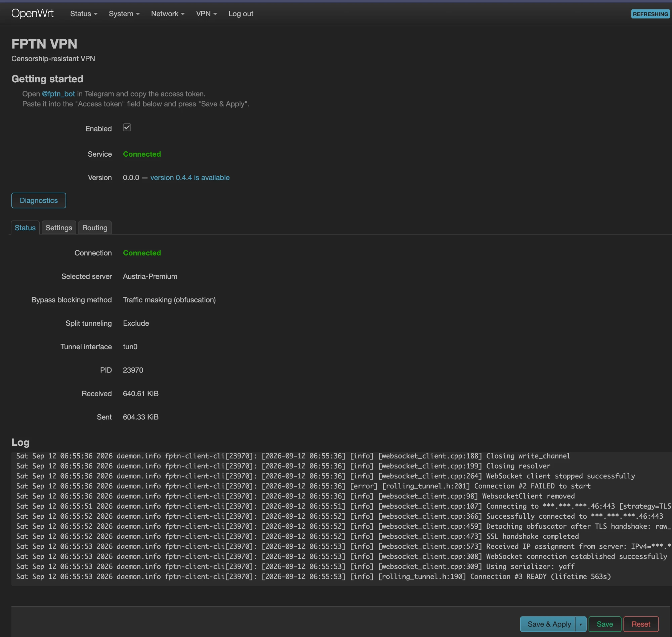Screen dimensions: 672x637
Task: Select the Connection 'Connected' status text
Action: pyautogui.click(x=142, y=253)
